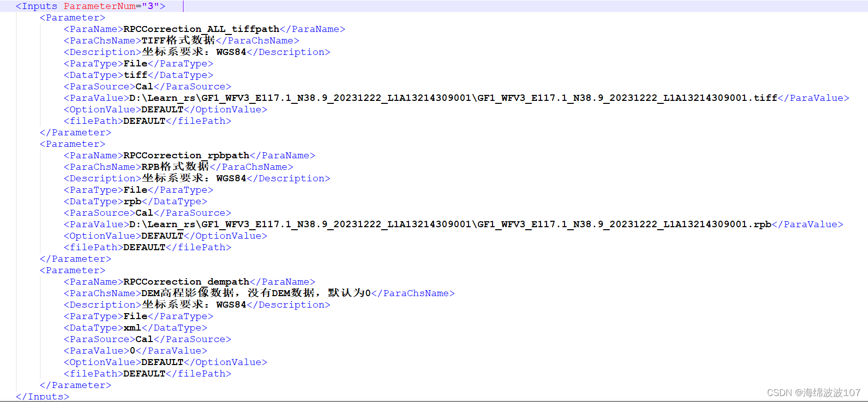868x402 pixels.
Task: Click the ParaValue 0 of the dempath parameter
Action: pos(132,351)
